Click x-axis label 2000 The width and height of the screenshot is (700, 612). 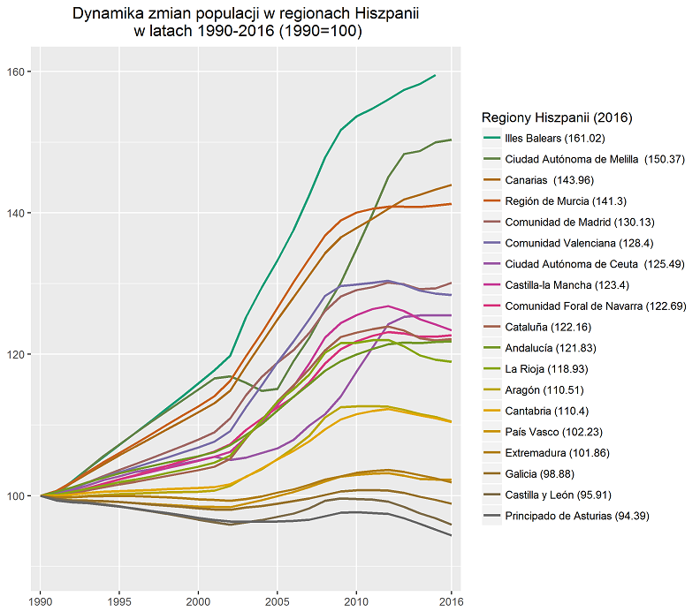pyautogui.click(x=198, y=601)
